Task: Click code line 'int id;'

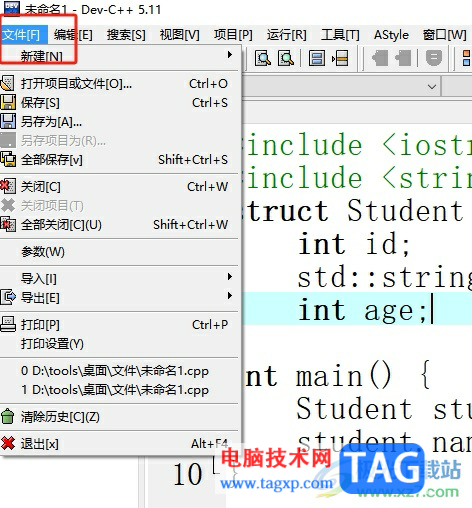Action: (x=354, y=244)
